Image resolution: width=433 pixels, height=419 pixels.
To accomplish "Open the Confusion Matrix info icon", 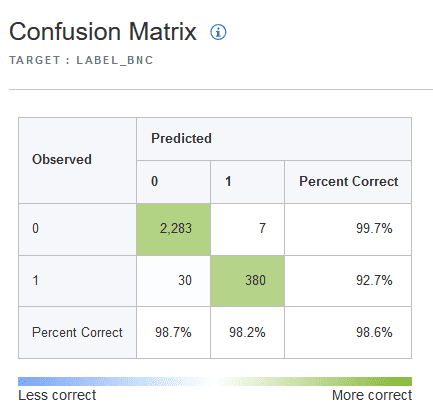I will [x=218, y=32].
